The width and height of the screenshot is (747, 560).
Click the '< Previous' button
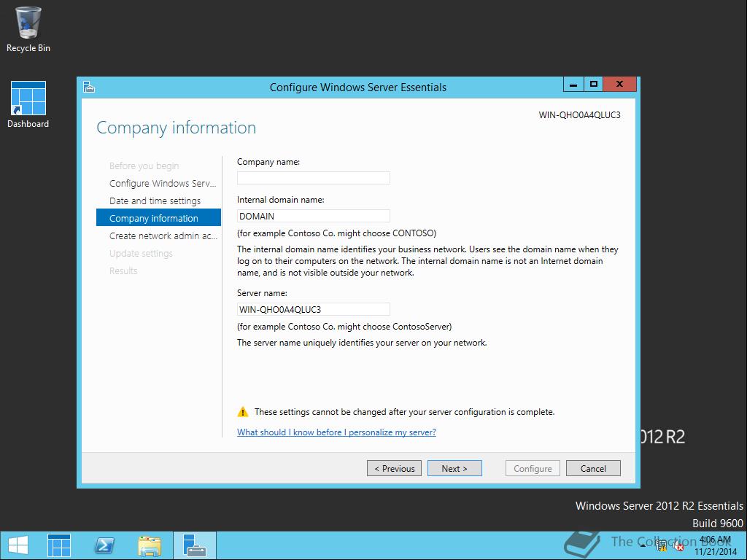(x=394, y=468)
